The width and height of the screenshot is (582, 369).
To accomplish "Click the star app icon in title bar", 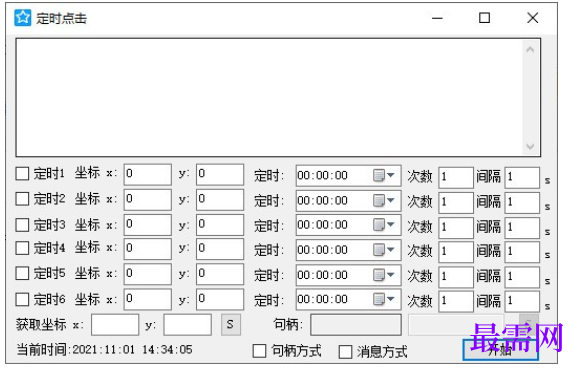I will coord(23,18).
